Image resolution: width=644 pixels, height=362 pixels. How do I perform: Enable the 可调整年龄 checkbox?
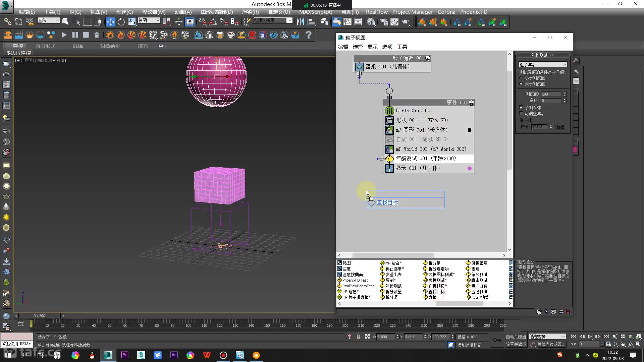521,114
